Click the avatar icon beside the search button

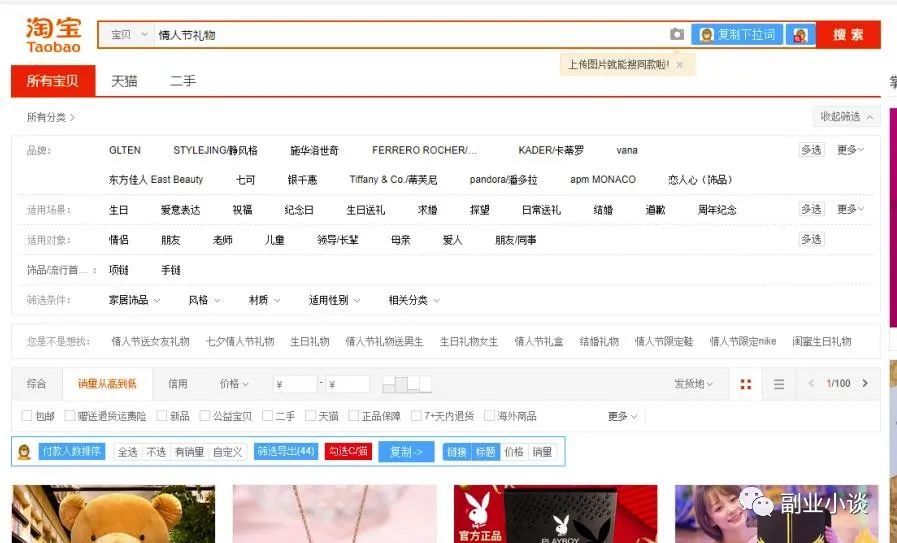point(800,35)
